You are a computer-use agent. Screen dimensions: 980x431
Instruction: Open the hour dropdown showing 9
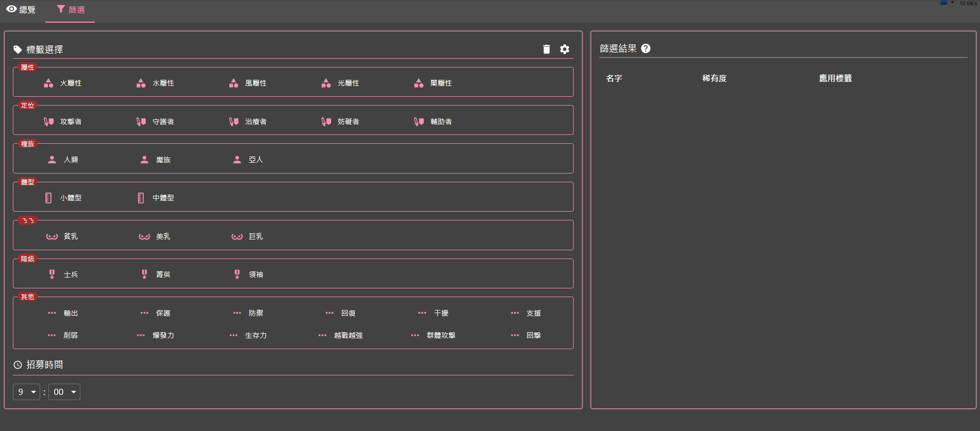click(26, 392)
